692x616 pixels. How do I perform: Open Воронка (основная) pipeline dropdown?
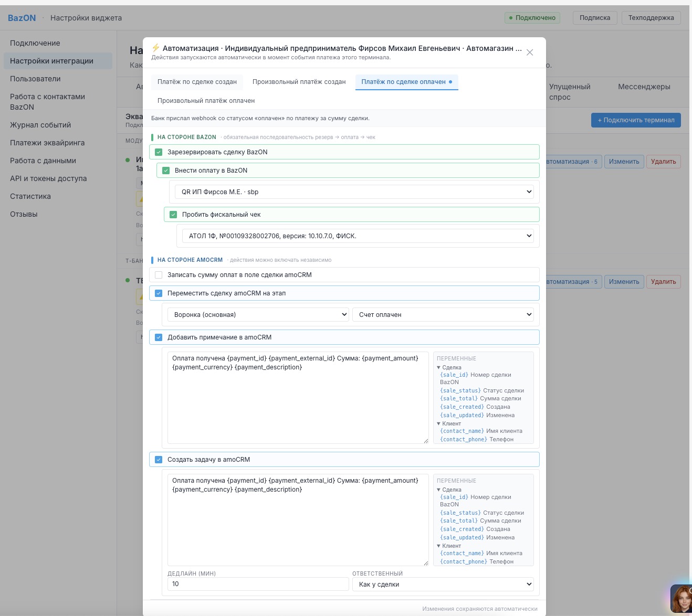pos(258,315)
